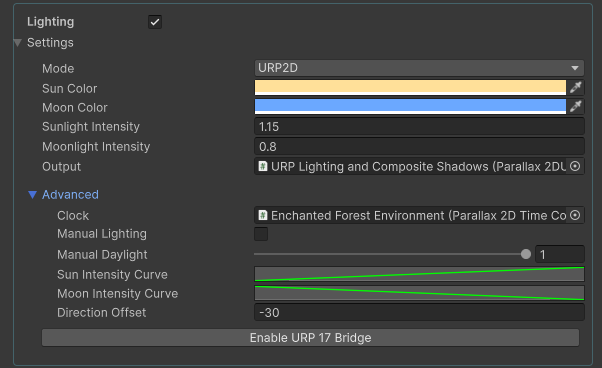Enable the Manual Lighting checkbox
This screenshot has height=368, width=602.
point(261,234)
